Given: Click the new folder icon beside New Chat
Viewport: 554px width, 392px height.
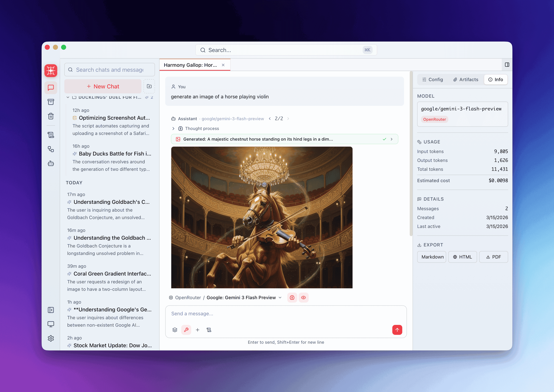Looking at the screenshot, I should tap(149, 86).
